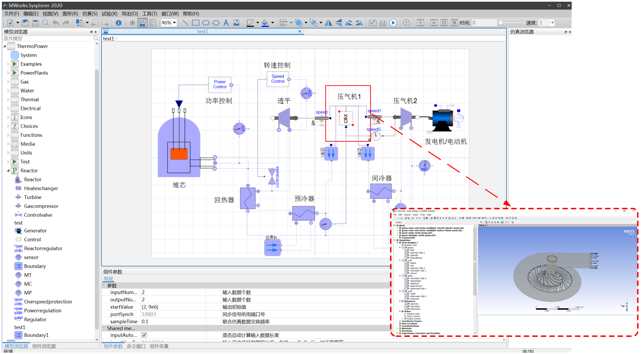
Task: Click the animation time slider handle
Action: pos(501,23)
